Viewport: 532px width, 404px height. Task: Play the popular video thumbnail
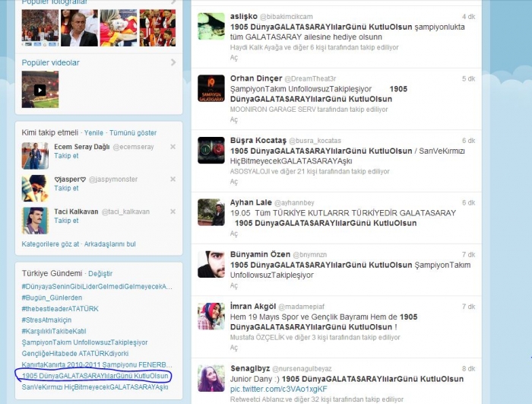40,89
